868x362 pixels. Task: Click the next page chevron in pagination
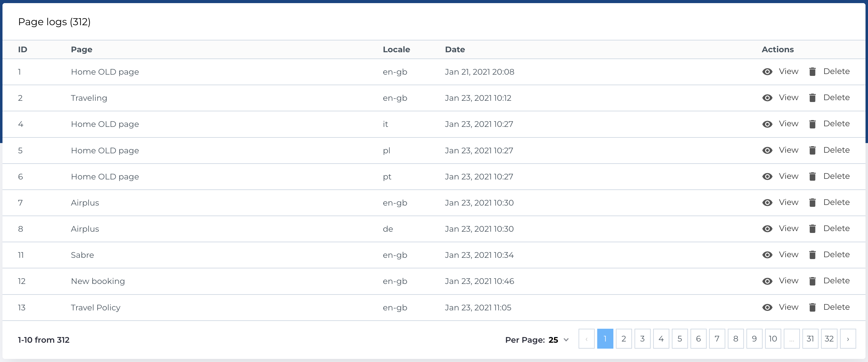(x=848, y=339)
